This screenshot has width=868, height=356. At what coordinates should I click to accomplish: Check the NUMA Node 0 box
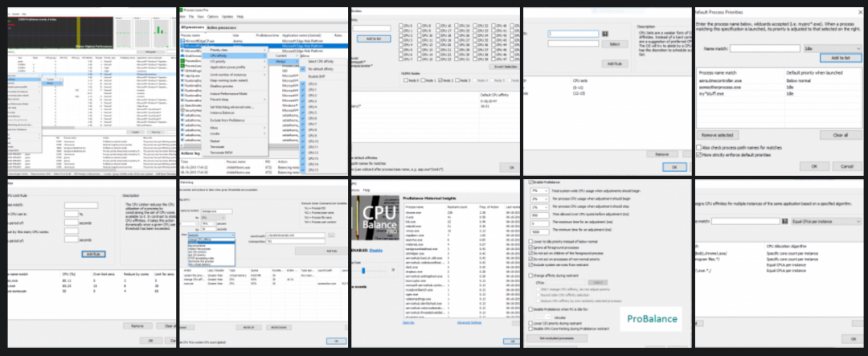(404, 80)
